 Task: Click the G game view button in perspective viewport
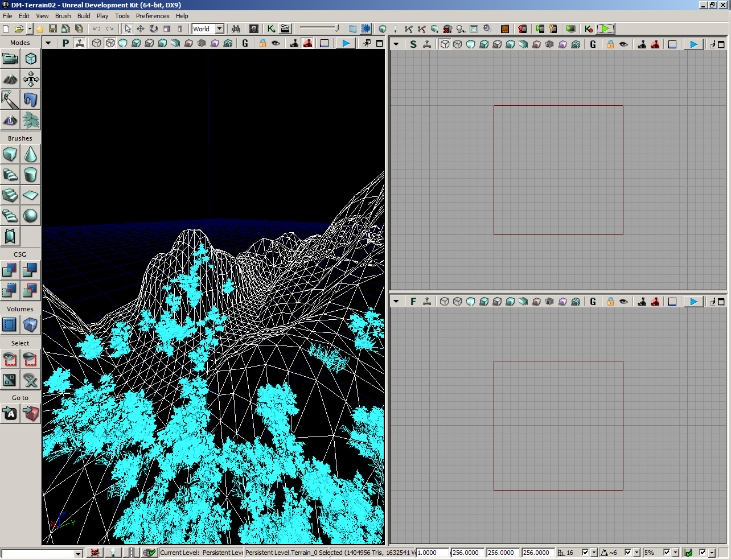(245, 43)
